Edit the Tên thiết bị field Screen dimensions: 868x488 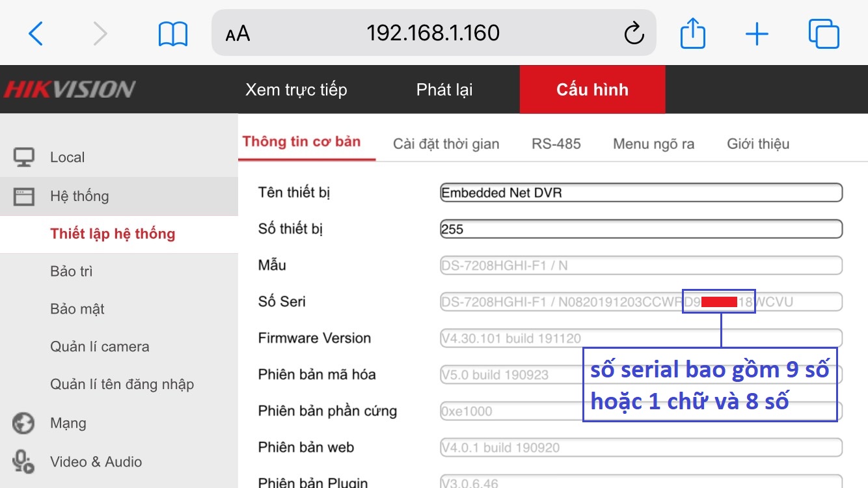(641, 193)
